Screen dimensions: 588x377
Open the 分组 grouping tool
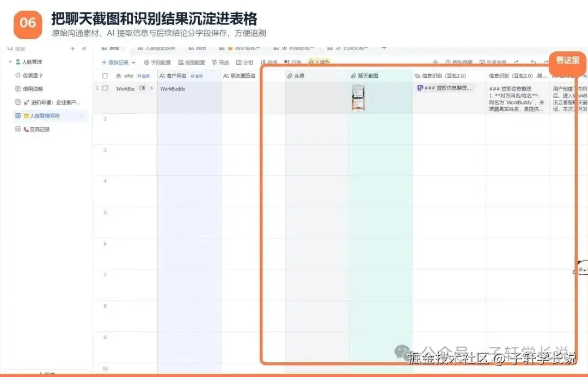(244, 62)
